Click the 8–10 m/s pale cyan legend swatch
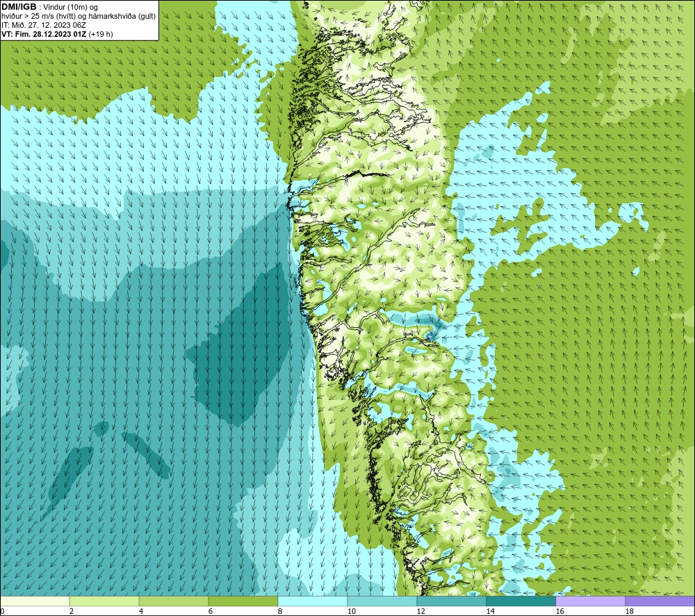The width and height of the screenshot is (695, 616). (x=313, y=601)
